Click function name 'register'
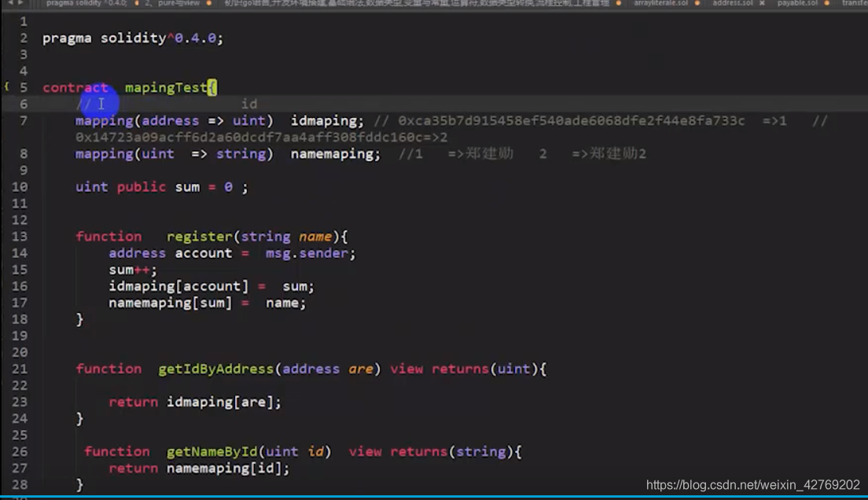The width and height of the screenshot is (868, 500). 199,237
